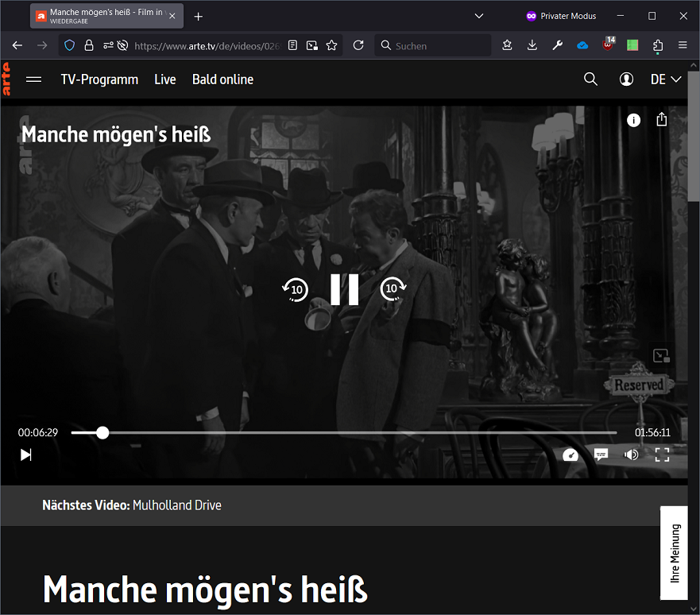Enter fullscreen mode

point(662,454)
